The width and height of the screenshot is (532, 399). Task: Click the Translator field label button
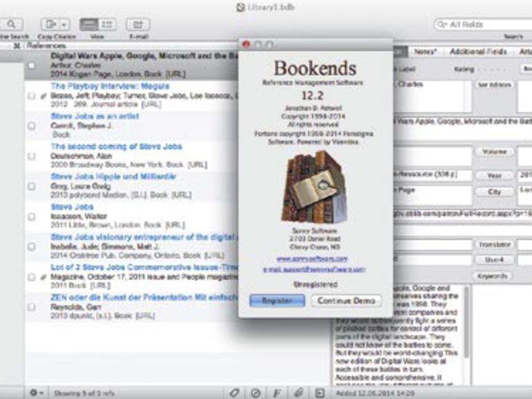494,244
